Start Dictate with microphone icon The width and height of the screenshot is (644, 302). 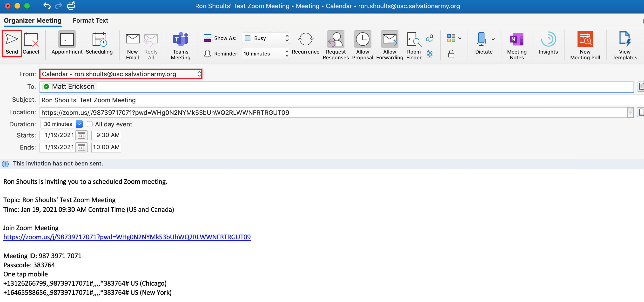click(481, 39)
